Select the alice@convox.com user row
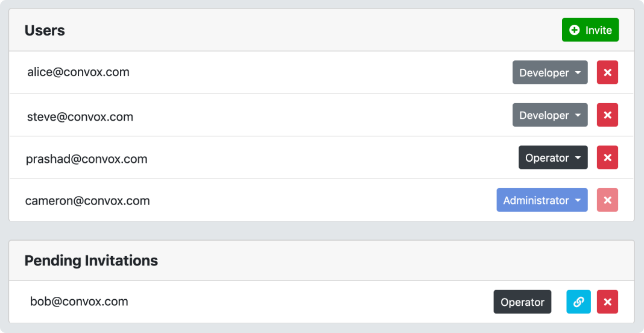The height and width of the screenshot is (333, 644). (x=322, y=72)
